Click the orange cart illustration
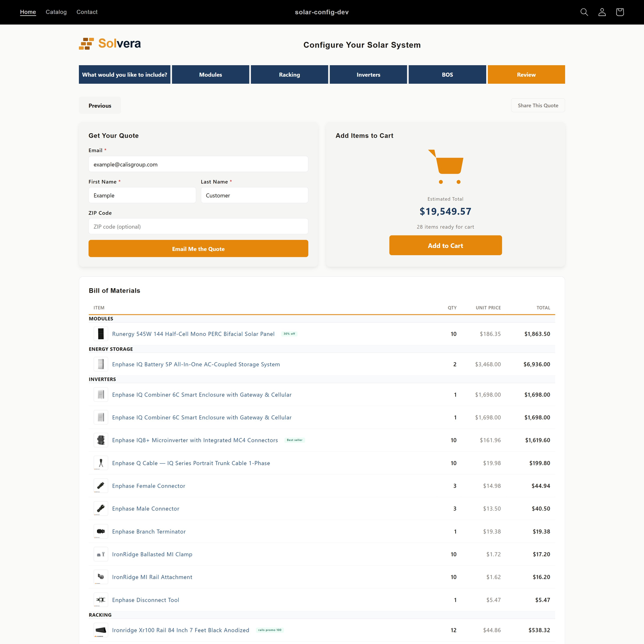The width and height of the screenshot is (644, 644). click(446, 167)
